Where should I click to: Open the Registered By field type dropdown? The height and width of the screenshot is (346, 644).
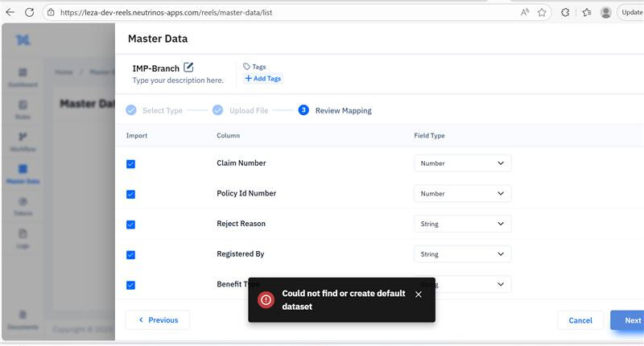pyautogui.click(x=462, y=254)
